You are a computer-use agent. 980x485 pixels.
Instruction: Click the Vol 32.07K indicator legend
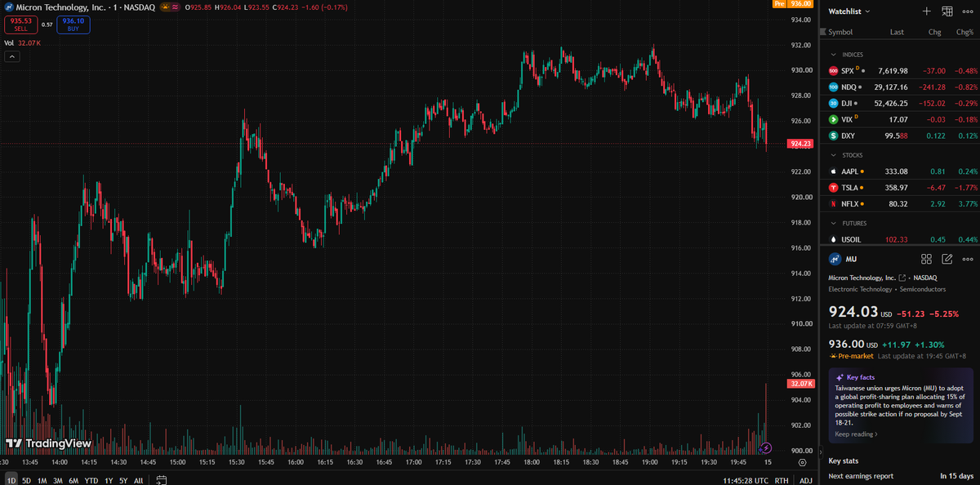(22, 42)
